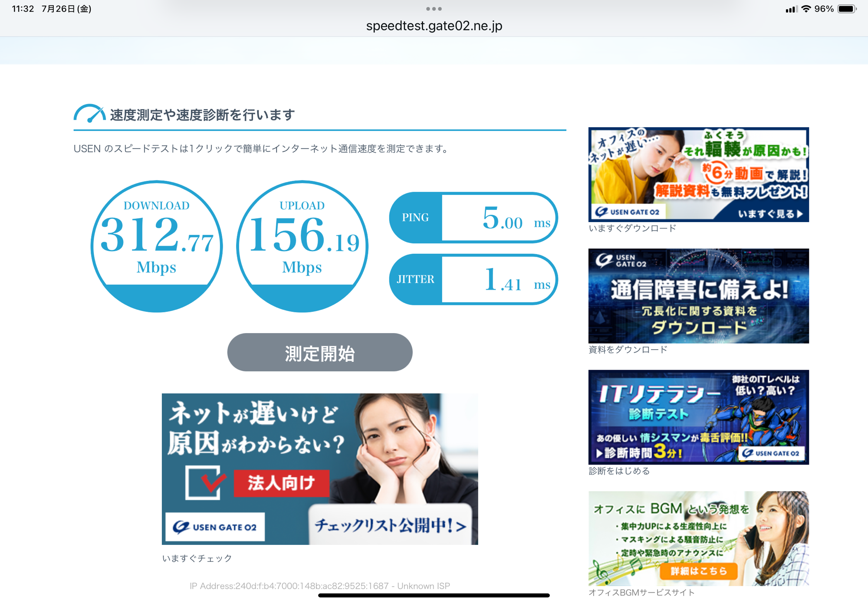Image resolution: width=868 pixels, height=603 pixels.
Task: Click the speedometer icon beside the heading
Action: 89,114
